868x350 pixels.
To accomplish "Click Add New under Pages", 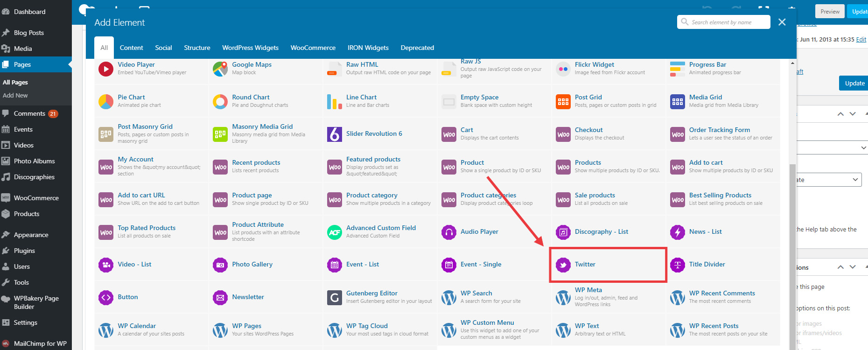I will 15,95.
